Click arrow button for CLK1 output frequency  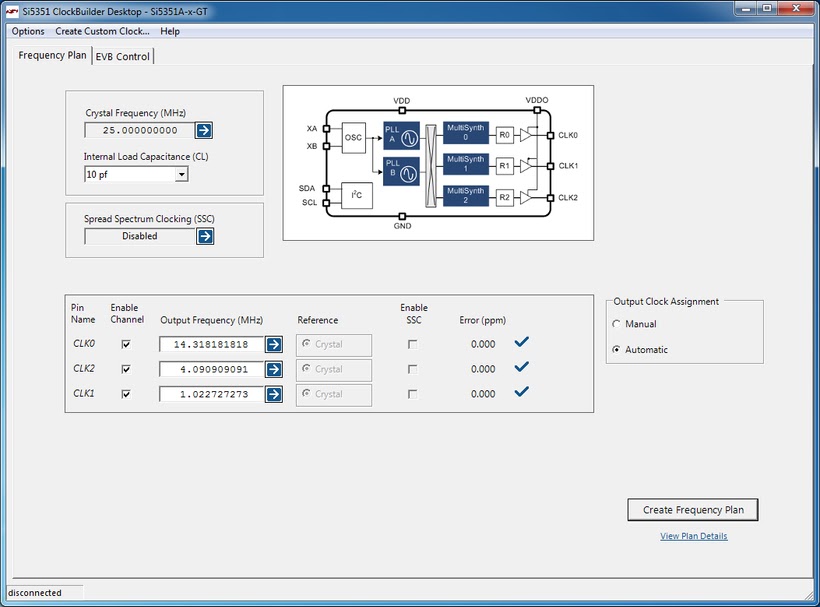point(274,394)
